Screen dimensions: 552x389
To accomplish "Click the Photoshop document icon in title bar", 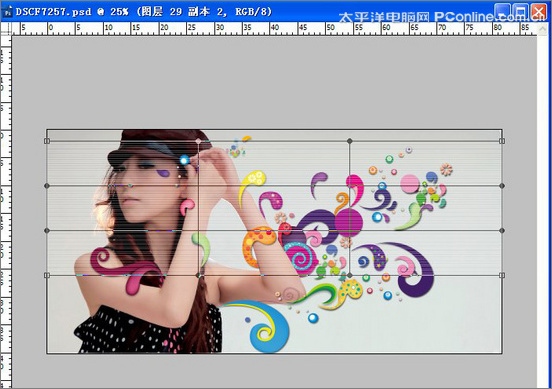I will coord(7,12).
